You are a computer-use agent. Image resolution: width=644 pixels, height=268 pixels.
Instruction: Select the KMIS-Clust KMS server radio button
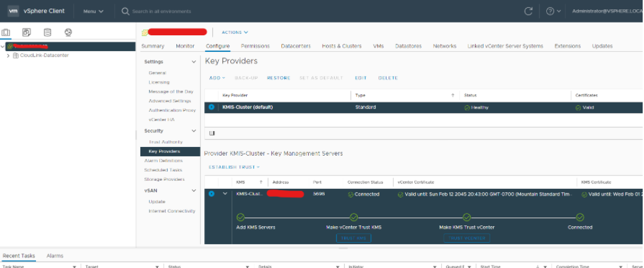[x=211, y=194]
